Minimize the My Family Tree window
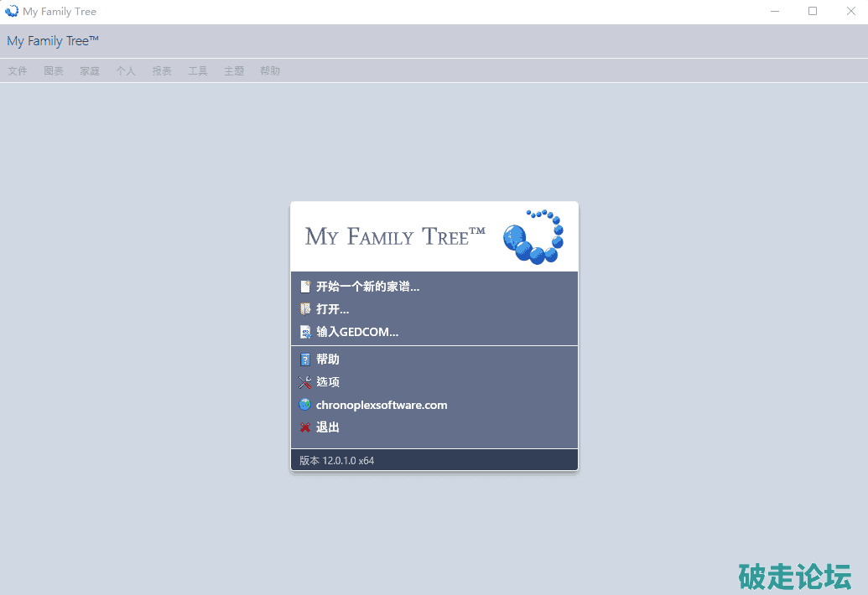Screen dimensions: 868x595 (774, 12)
